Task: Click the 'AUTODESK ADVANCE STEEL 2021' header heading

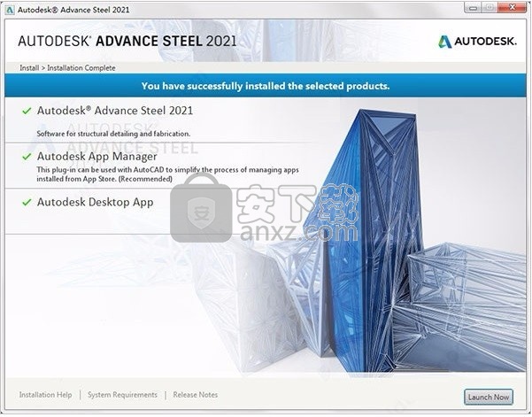Action: [127, 41]
